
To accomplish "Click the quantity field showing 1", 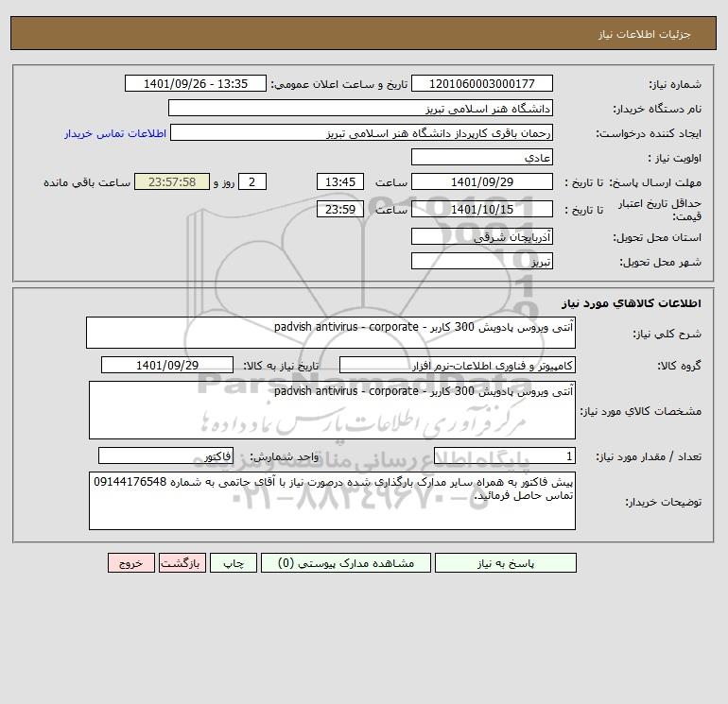I will click(x=505, y=456).
